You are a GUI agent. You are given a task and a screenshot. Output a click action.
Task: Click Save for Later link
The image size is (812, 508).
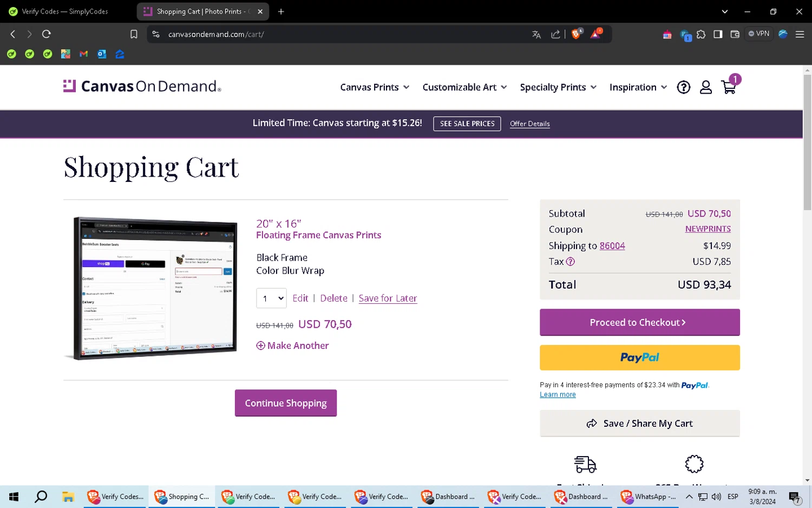(388, 298)
